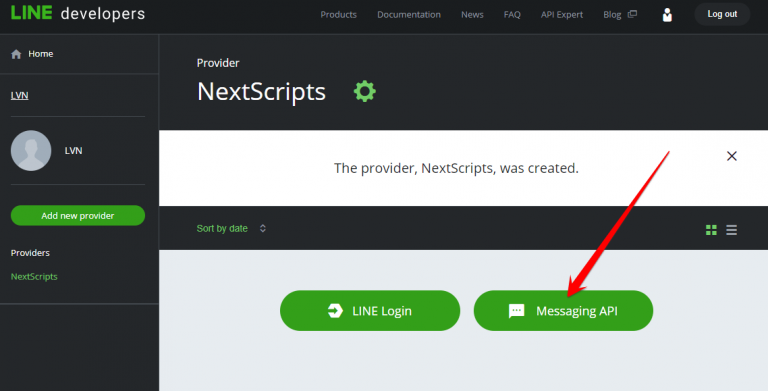Click the LVN profile avatar

pos(31,150)
